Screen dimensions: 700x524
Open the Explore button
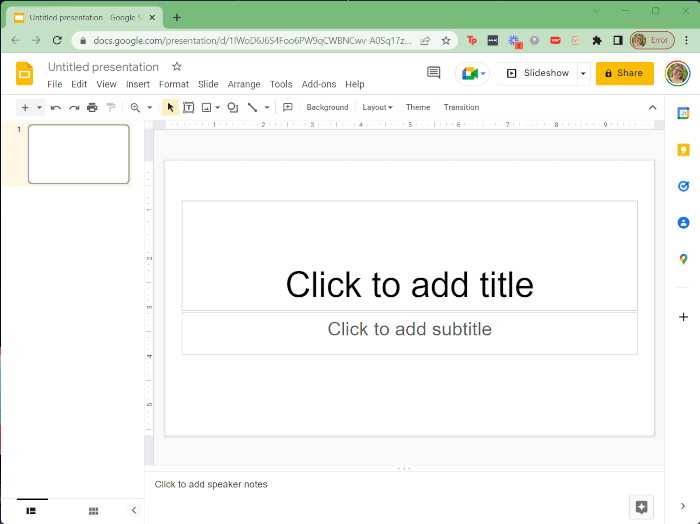click(x=641, y=507)
